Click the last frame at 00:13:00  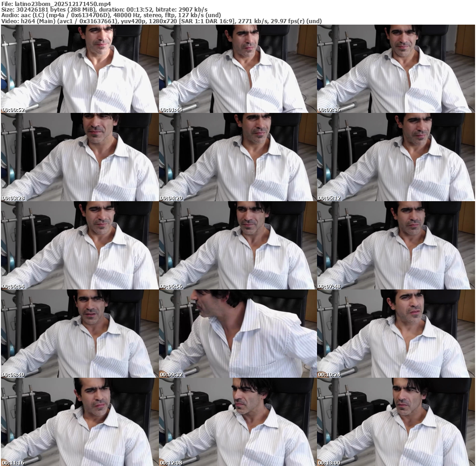pyautogui.click(x=396, y=422)
